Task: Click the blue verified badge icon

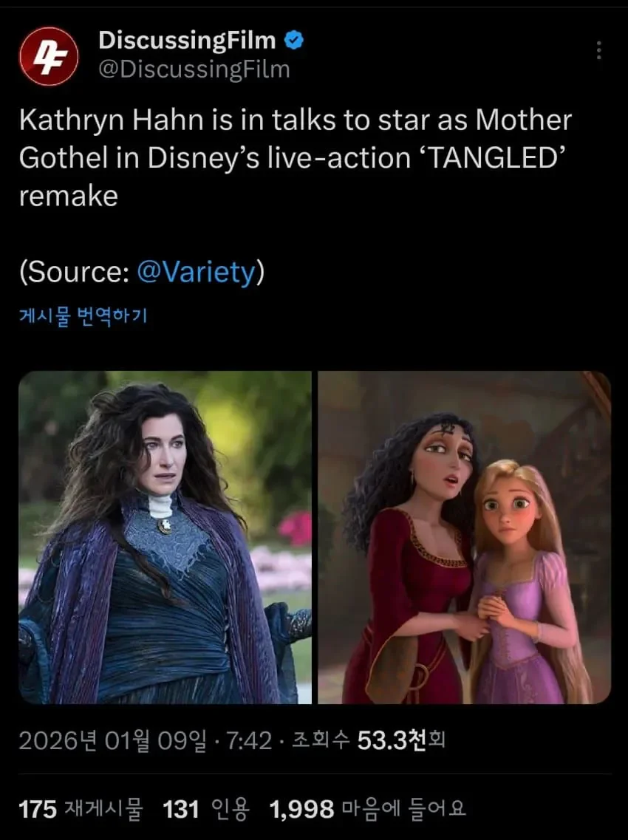Action: click(x=293, y=41)
